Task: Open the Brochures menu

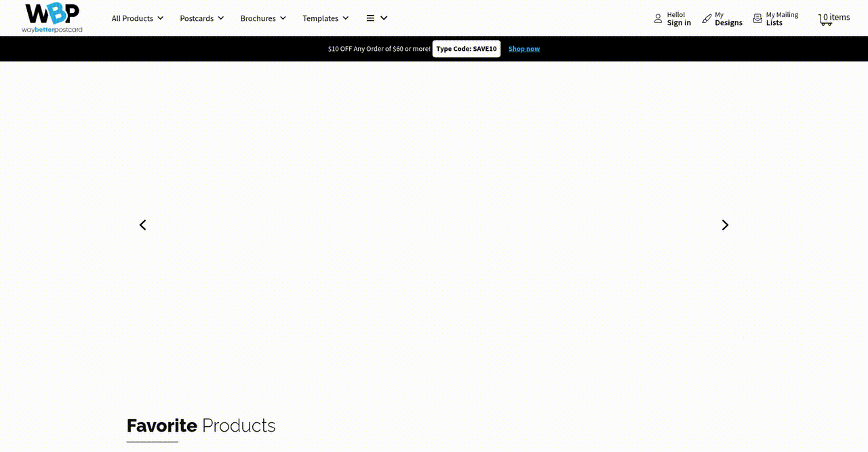Action: (x=258, y=18)
